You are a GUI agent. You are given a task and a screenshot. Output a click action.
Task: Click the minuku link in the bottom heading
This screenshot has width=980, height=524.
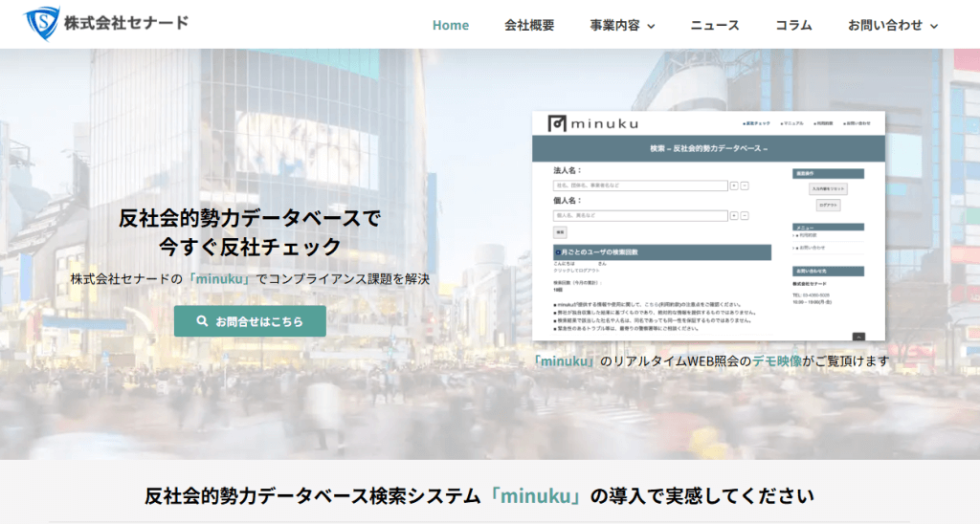click(534, 496)
